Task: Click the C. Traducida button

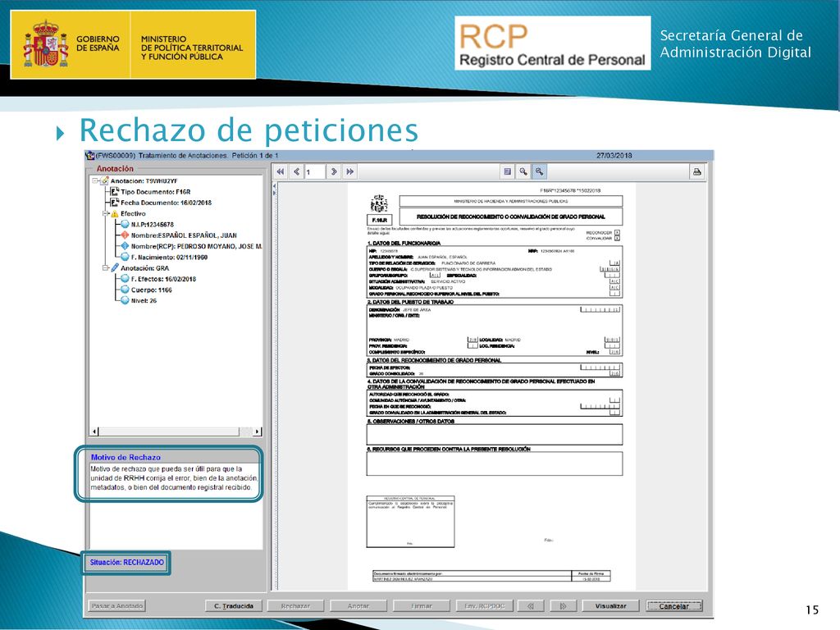Action: [234, 606]
